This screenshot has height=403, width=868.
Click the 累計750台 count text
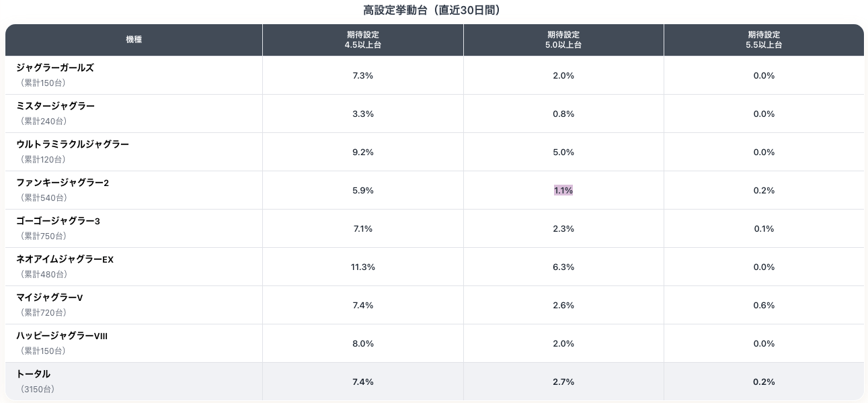(43, 236)
